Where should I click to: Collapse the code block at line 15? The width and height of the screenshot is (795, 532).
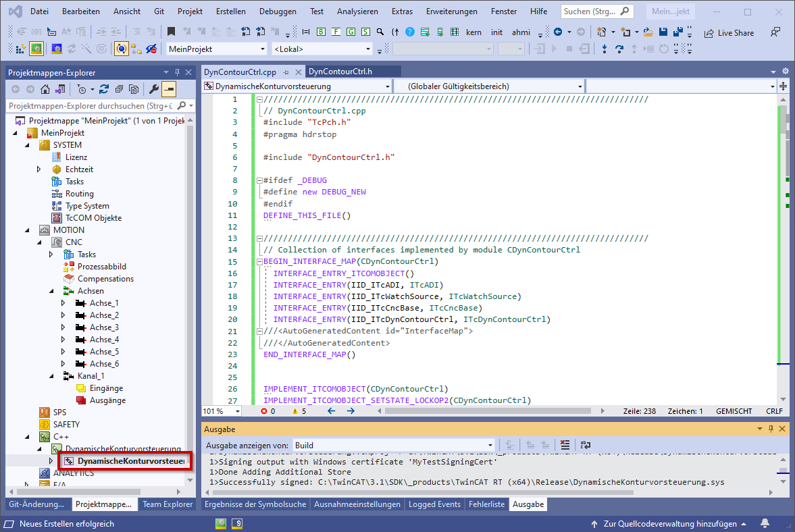point(259,261)
